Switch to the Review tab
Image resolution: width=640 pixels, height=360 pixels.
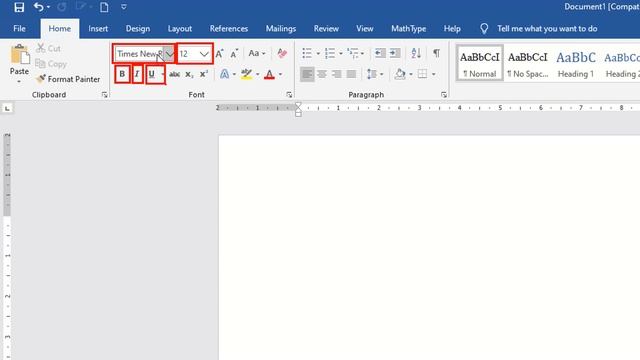pyautogui.click(x=326, y=29)
